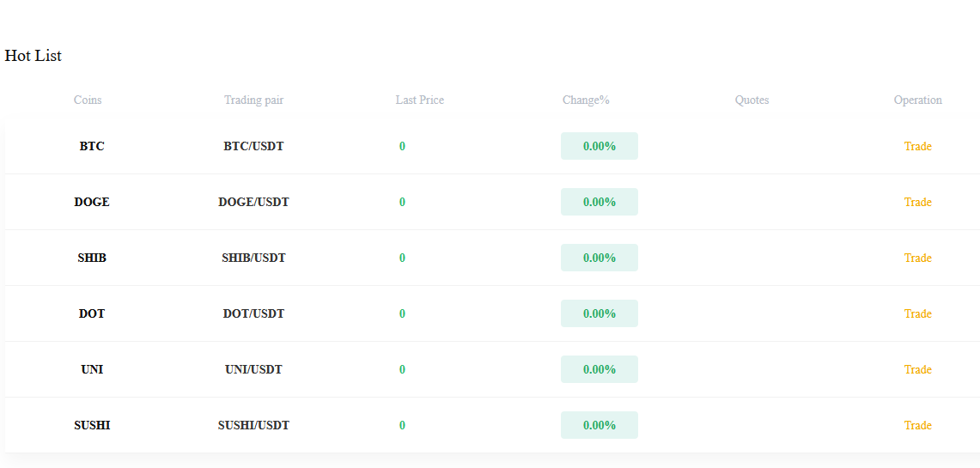Click the Trade link for BTC
This screenshot has height=468, width=980.
(x=917, y=146)
